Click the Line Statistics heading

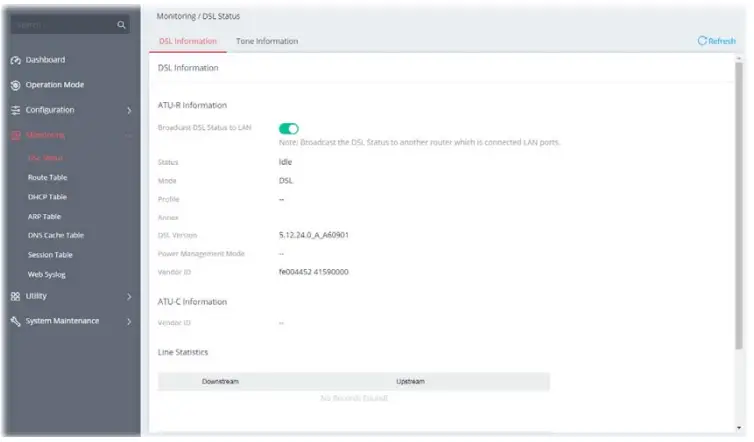pyautogui.click(x=183, y=352)
